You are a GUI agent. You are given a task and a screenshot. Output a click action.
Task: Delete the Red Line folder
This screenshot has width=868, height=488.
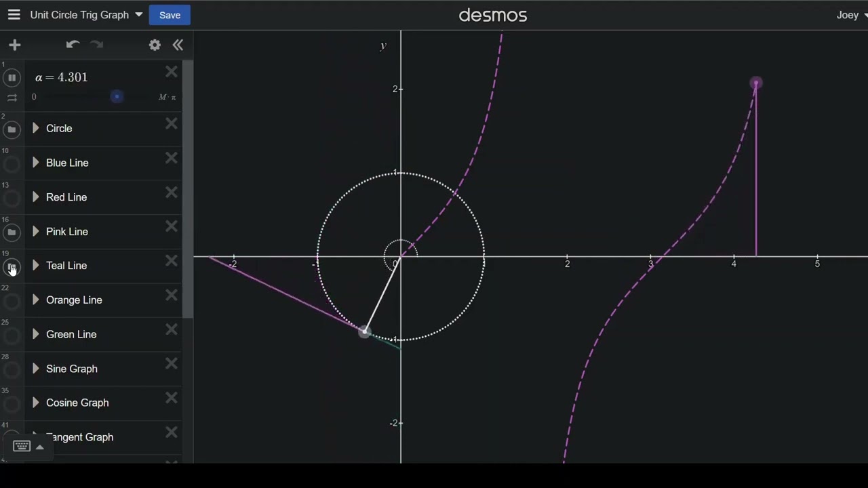pos(172,192)
